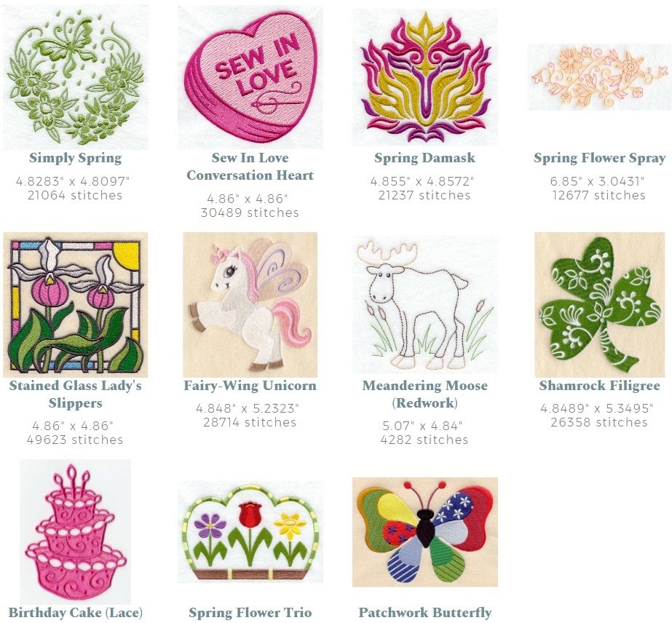Follow the Simply Spring title link

(76, 158)
